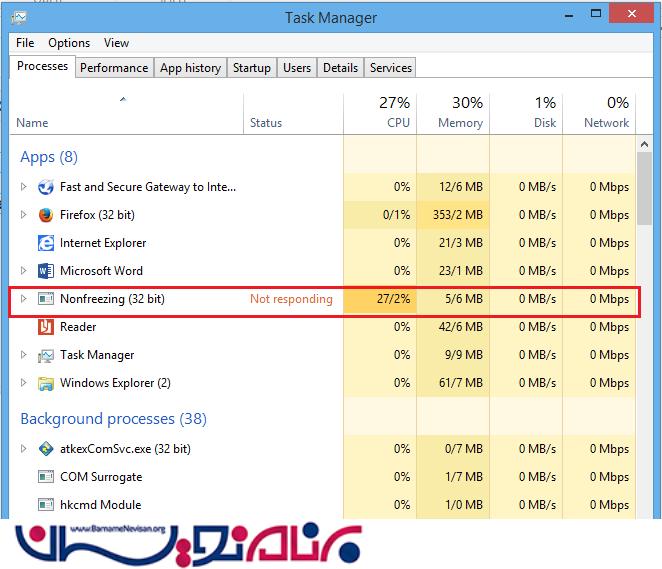Screen dimensions: 662x569
Task: Click the scroll up arrow of process list
Action: click(x=646, y=146)
